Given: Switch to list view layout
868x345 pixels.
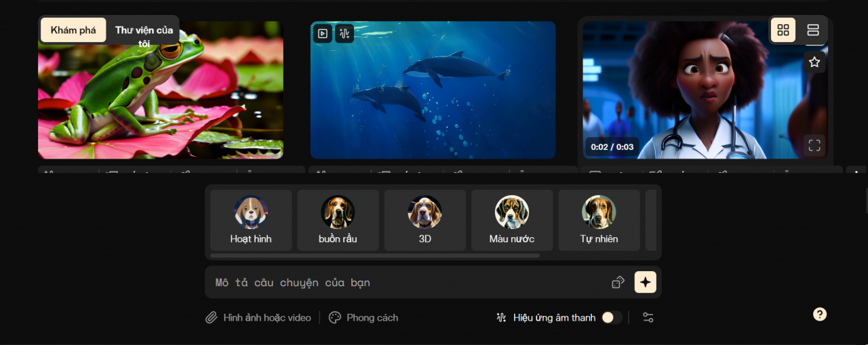Looking at the screenshot, I should pos(813,30).
